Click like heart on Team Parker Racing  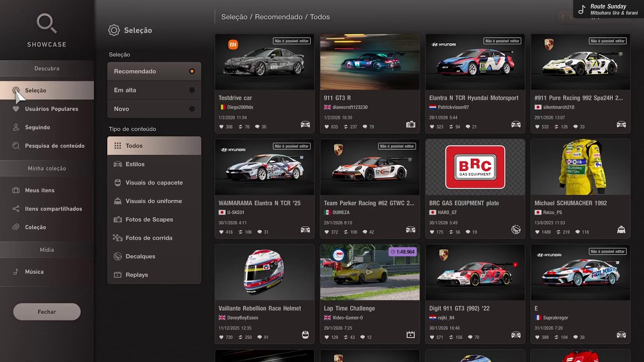(327, 232)
